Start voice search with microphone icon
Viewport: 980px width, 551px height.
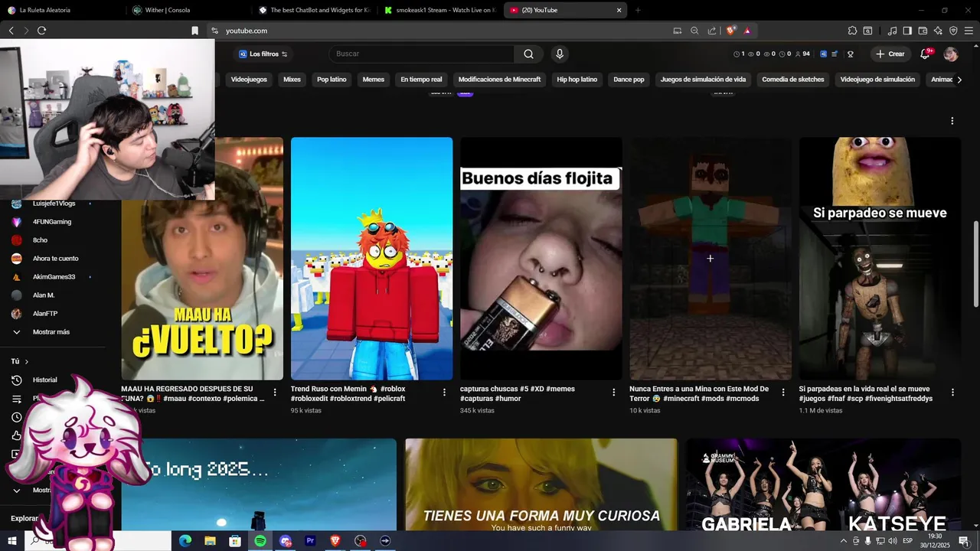click(560, 54)
